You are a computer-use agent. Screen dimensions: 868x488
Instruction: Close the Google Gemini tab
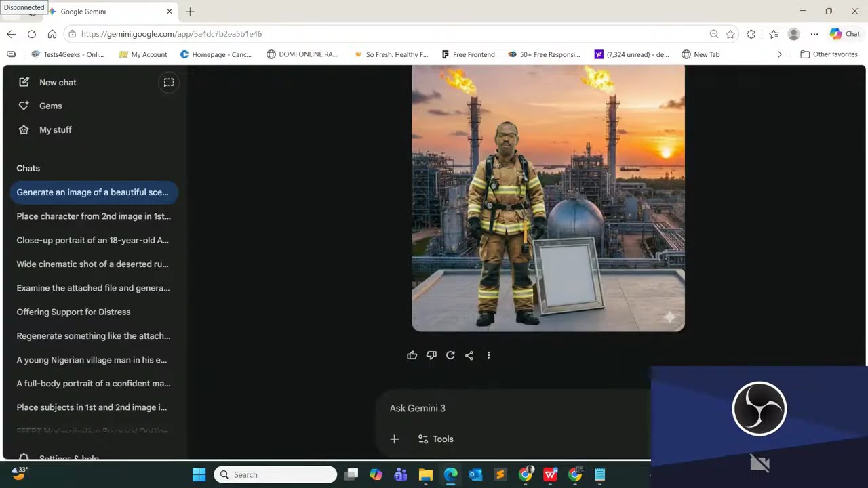170,12
